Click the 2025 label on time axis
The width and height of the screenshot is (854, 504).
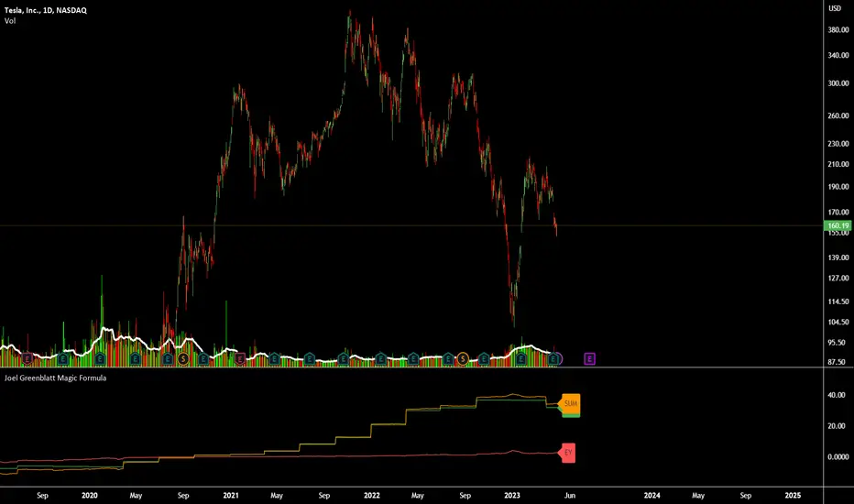(793, 495)
